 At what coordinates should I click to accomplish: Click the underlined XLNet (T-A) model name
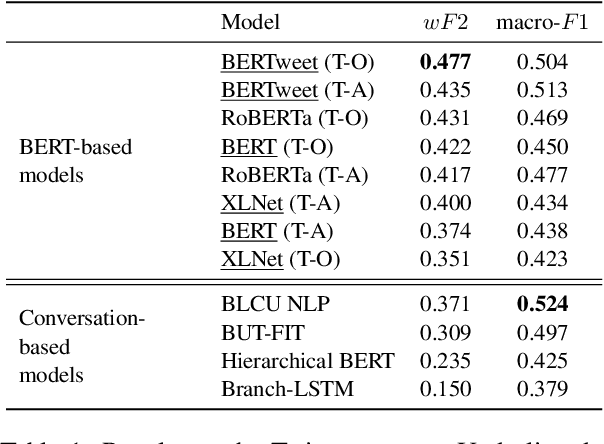point(281,204)
